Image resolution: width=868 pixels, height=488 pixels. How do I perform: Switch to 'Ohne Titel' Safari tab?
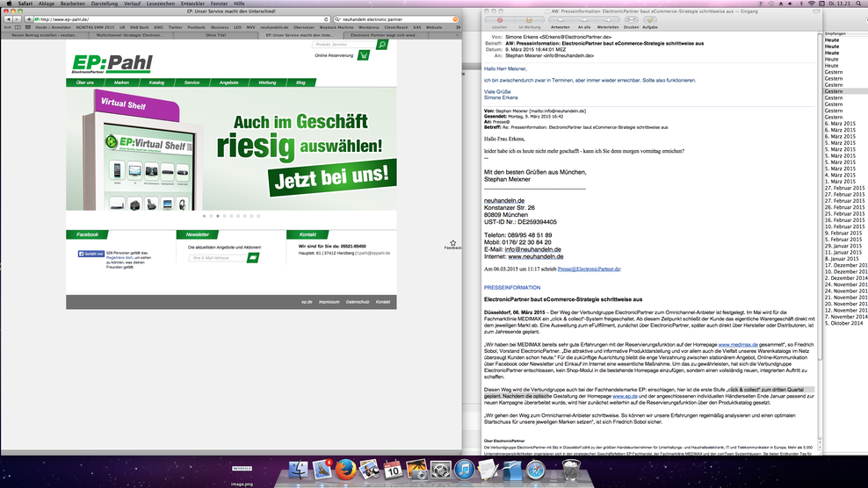click(216, 35)
